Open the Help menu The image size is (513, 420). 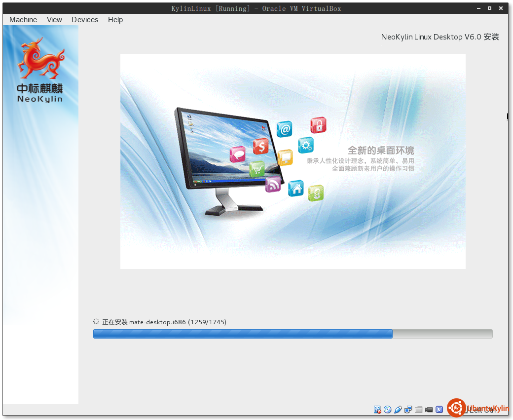click(115, 20)
